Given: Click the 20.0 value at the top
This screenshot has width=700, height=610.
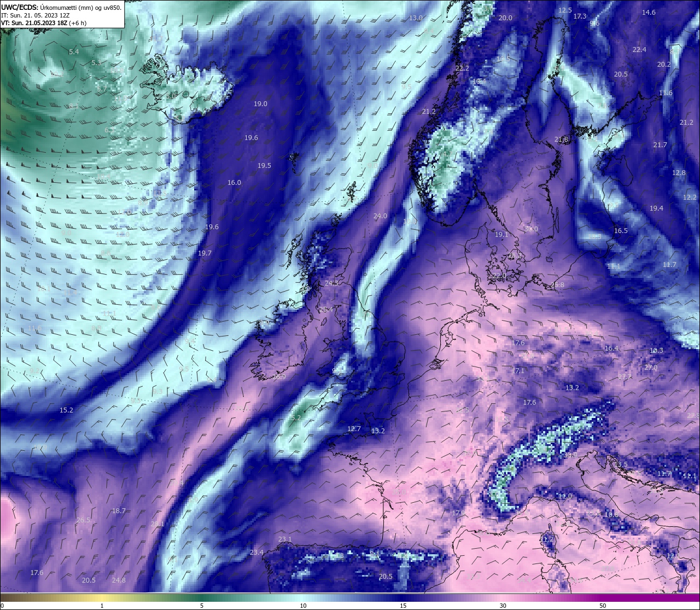Looking at the screenshot, I should (x=505, y=18).
